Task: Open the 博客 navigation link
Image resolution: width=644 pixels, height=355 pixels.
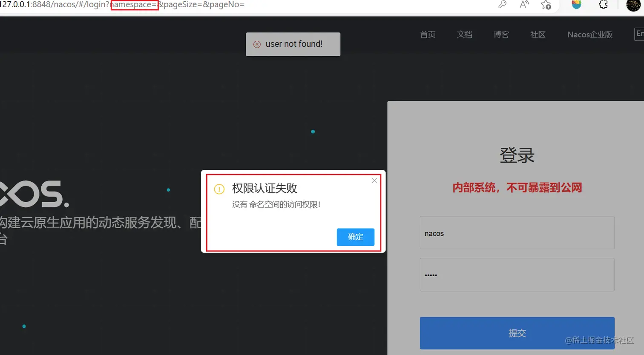Action: tap(501, 34)
